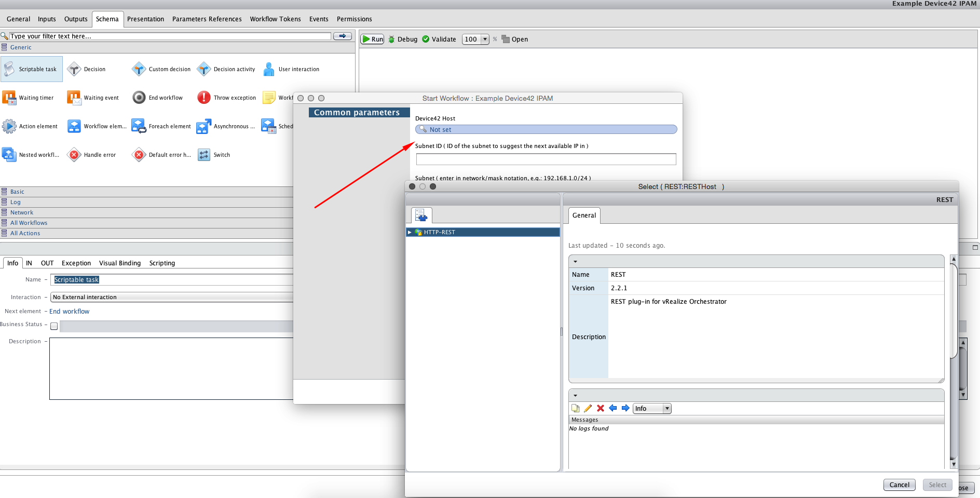Choose the Handle error element
Screen dimensions: 980x498
(92, 155)
